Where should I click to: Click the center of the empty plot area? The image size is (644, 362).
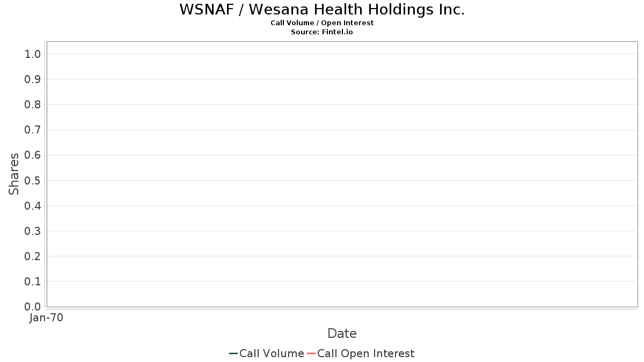coord(342,174)
